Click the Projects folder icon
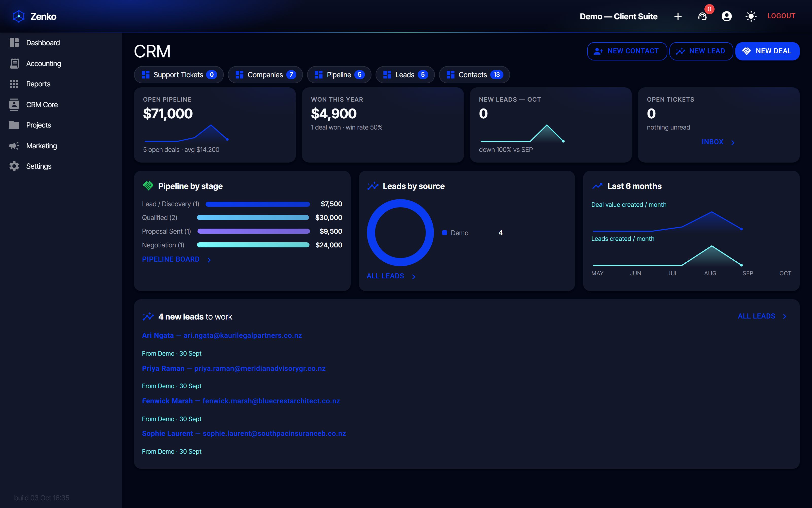The image size is (812, 508). tap(14, 125)
